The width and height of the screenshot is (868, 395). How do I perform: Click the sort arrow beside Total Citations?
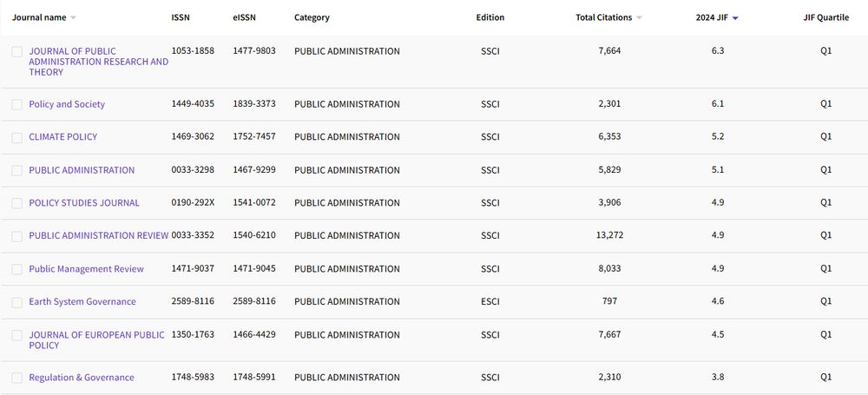point(640,18)
